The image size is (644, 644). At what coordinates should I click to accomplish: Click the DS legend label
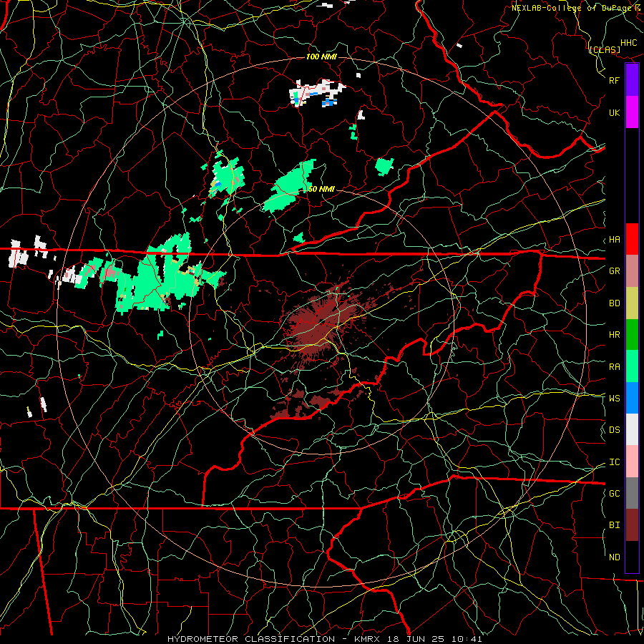pos(615,430)
